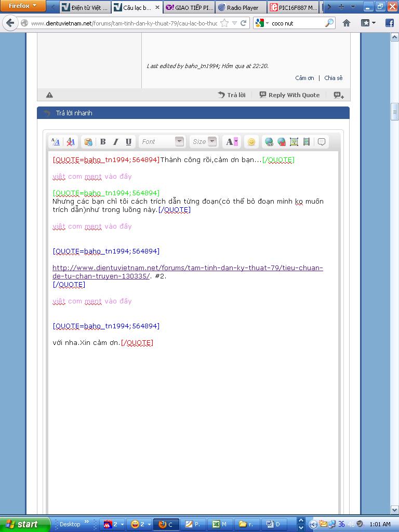This screenshot has width=399, height=532.
Task: Open the smilies picker
Action: [x=251, y=142]
